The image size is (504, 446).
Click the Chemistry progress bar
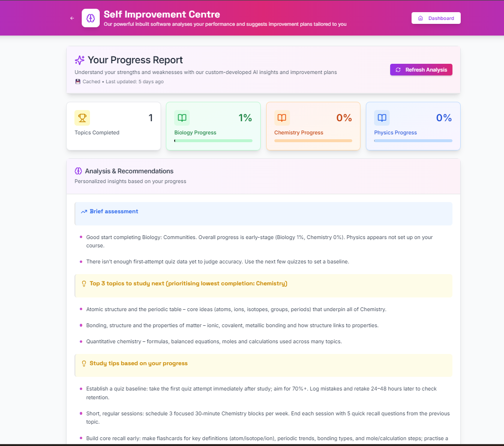pyautogui.click(x=313, y=141)
